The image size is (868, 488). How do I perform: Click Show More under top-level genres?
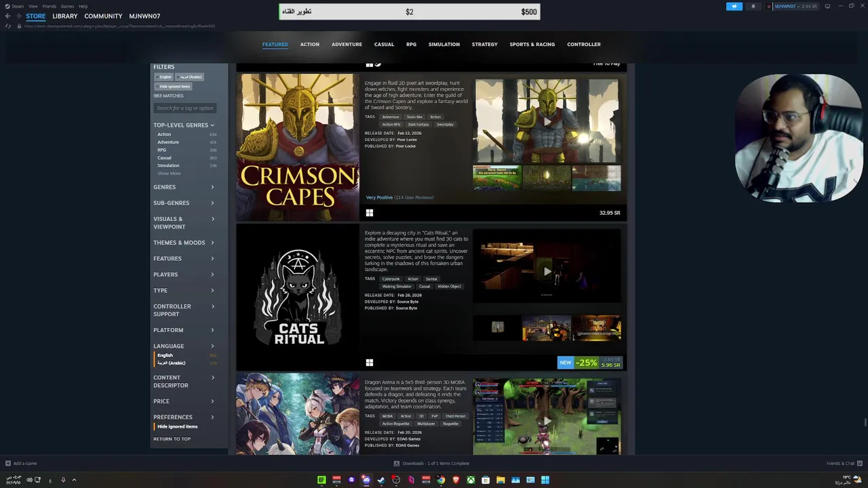pos(169,174)
